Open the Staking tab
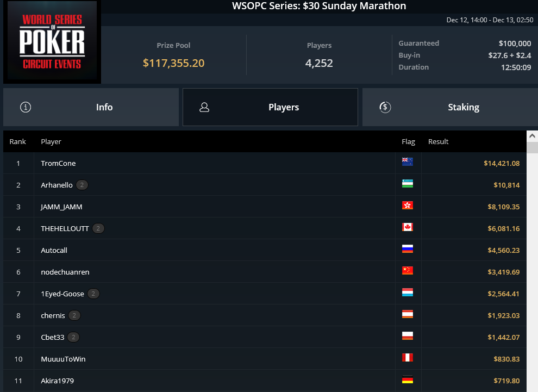 450,107
